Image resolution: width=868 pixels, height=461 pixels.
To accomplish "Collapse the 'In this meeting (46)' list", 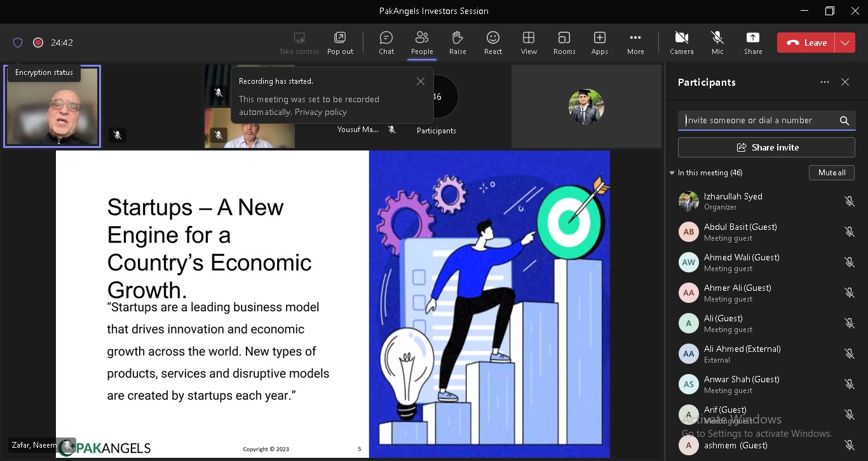I will [x=672, y=173].
